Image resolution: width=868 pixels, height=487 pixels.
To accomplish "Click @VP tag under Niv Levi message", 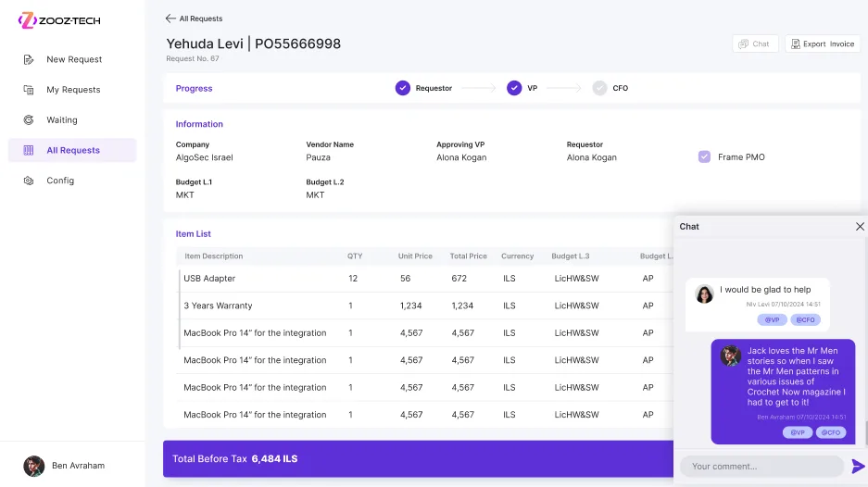I will pos(773,319).
